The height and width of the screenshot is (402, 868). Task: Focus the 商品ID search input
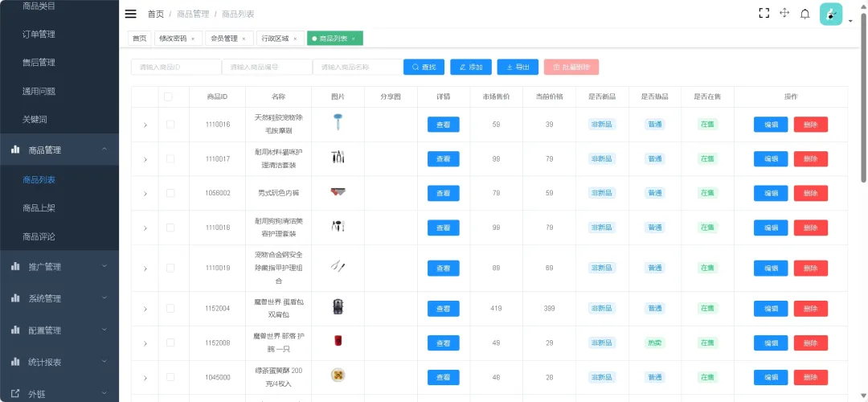(x=176, y=67)
